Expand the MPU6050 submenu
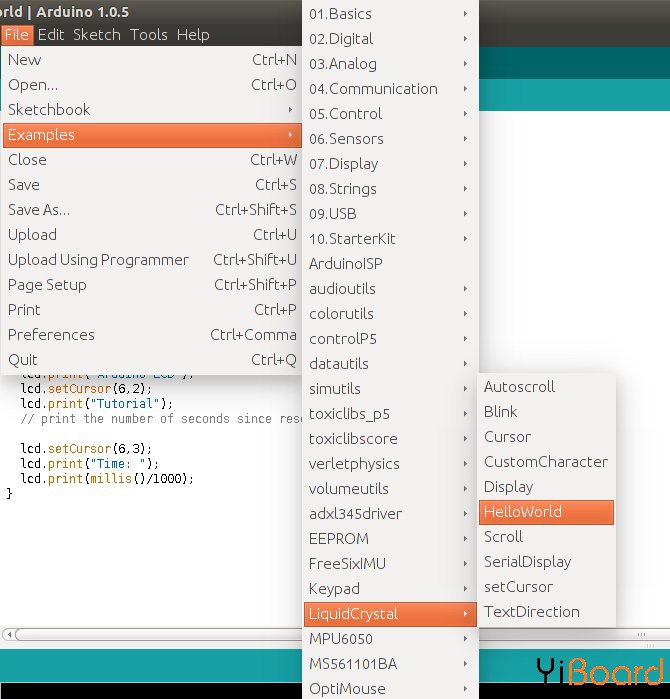This screenshot has height=699, width=670. coord(390,639)
